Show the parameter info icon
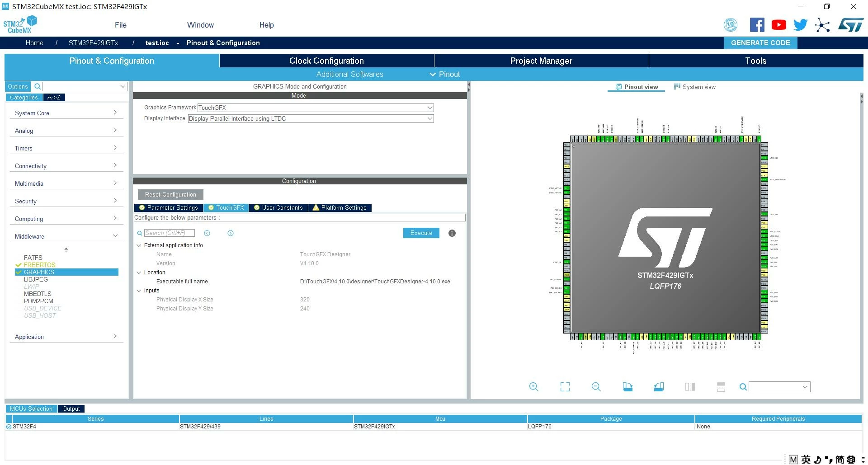This screenshot has width=868, height=465. (x=452, y=233)
